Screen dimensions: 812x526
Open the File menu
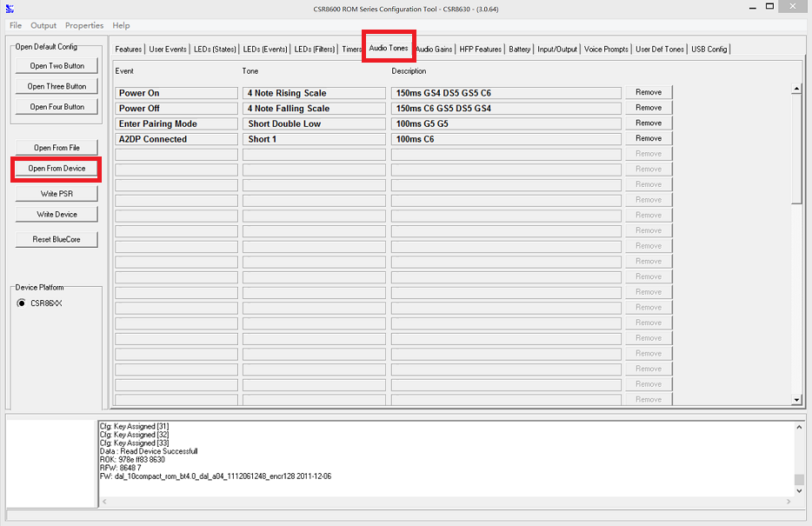[16, 25]
